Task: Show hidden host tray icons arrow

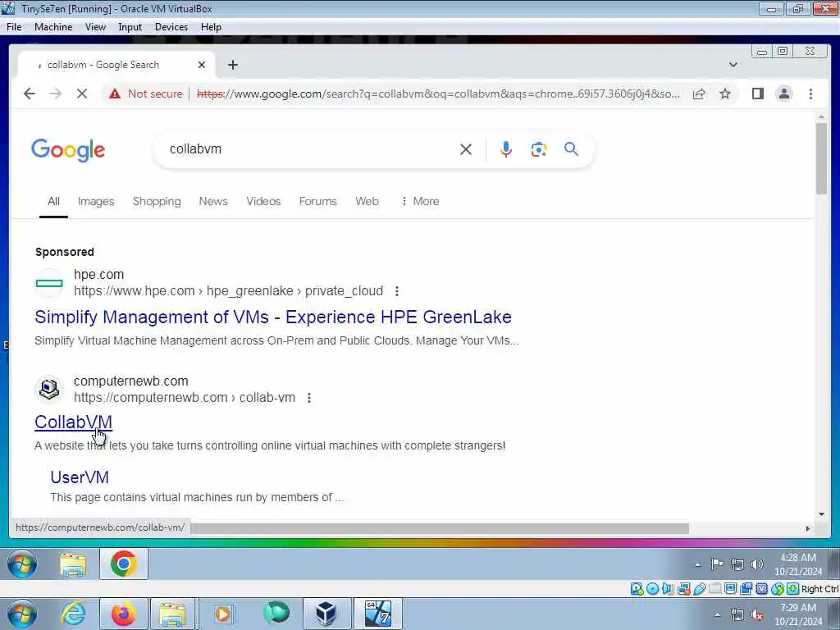Action: [x=717, y=614]
